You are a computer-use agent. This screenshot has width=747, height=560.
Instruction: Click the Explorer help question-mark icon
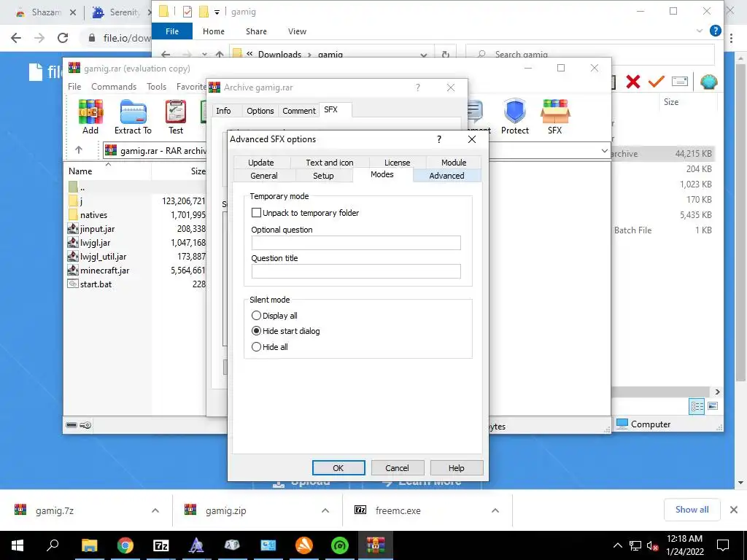pyautogui.click(x=715, y=31)
